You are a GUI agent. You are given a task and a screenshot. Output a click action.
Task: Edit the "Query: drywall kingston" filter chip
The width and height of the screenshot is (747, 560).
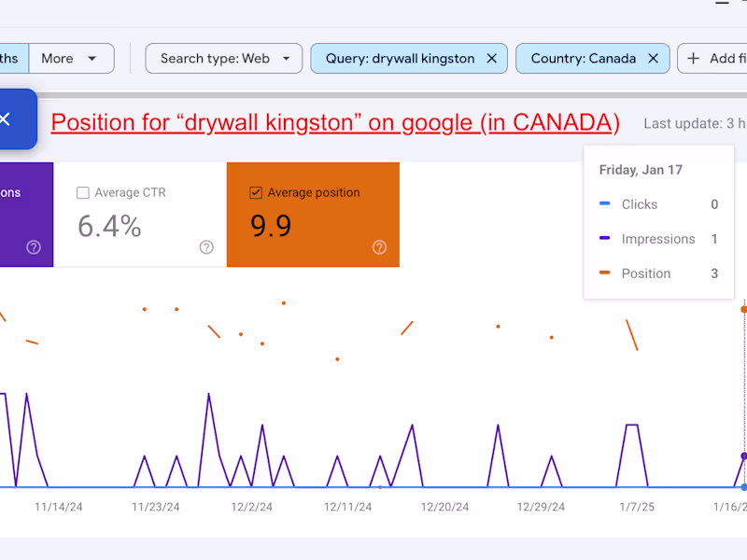(x=400, y=58)
